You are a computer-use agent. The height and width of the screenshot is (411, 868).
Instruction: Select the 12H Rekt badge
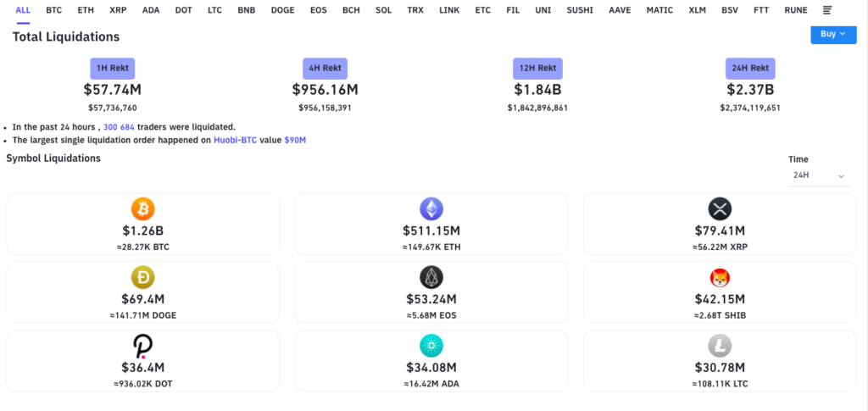[537, 68]
